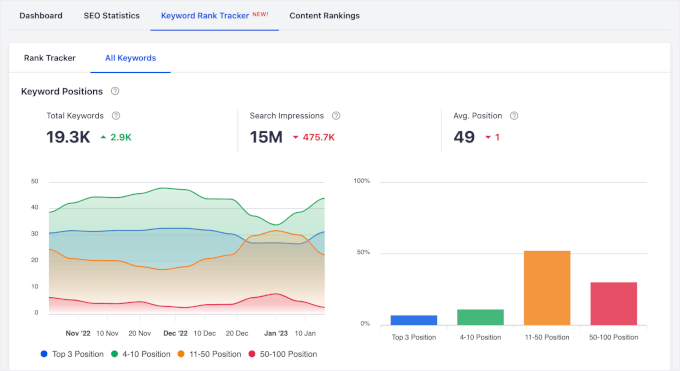Click the 10 Nov axis label
Viewport: 680px width, 371px height.
pos(107,333)
